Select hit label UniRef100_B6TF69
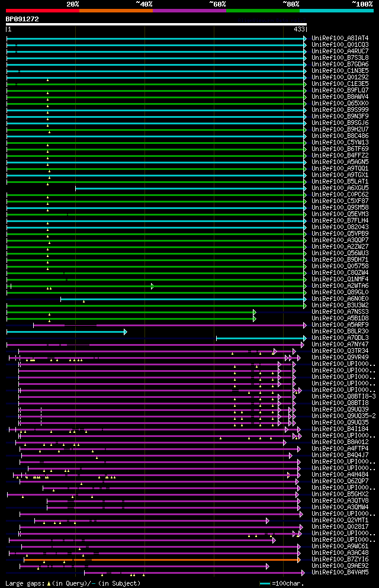The height and width of the screenshot is (588, 379). pyautogui.click(x=340, y=149)
